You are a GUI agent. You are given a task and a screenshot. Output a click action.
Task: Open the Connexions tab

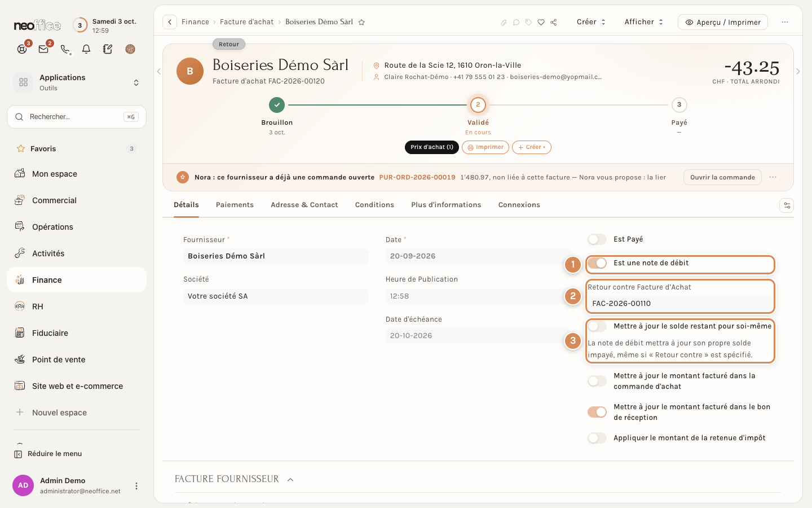coord(519,205)
